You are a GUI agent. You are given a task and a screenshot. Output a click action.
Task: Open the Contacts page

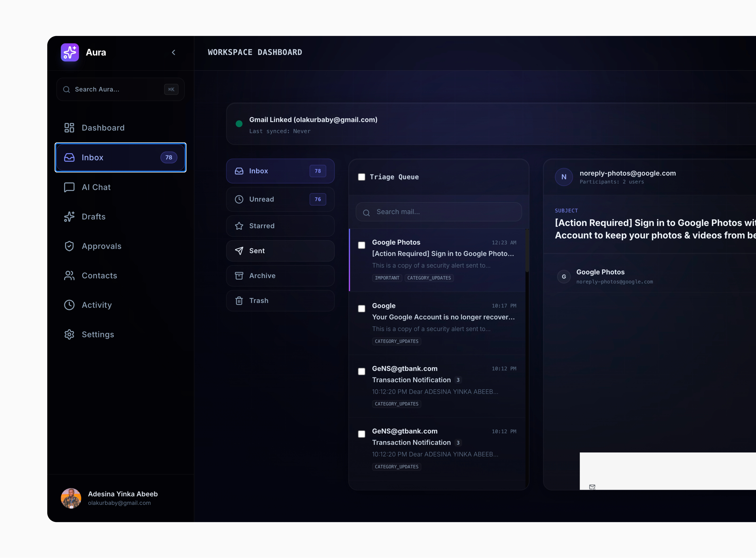(x=120, y=276)
